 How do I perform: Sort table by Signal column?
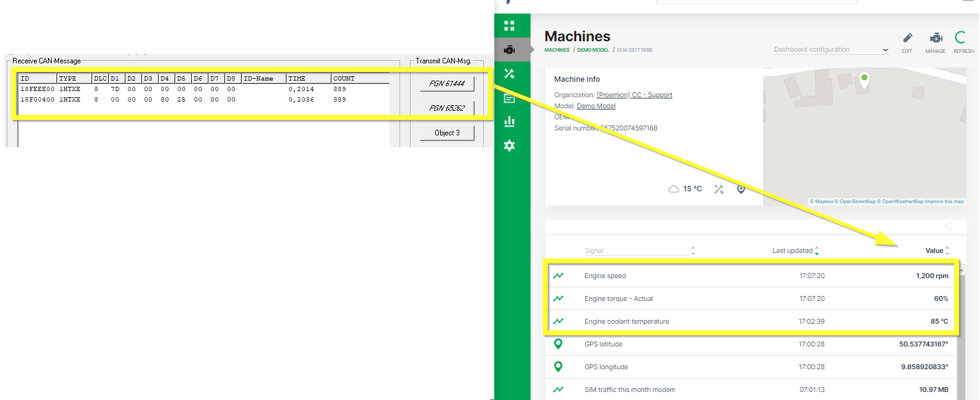693,250
